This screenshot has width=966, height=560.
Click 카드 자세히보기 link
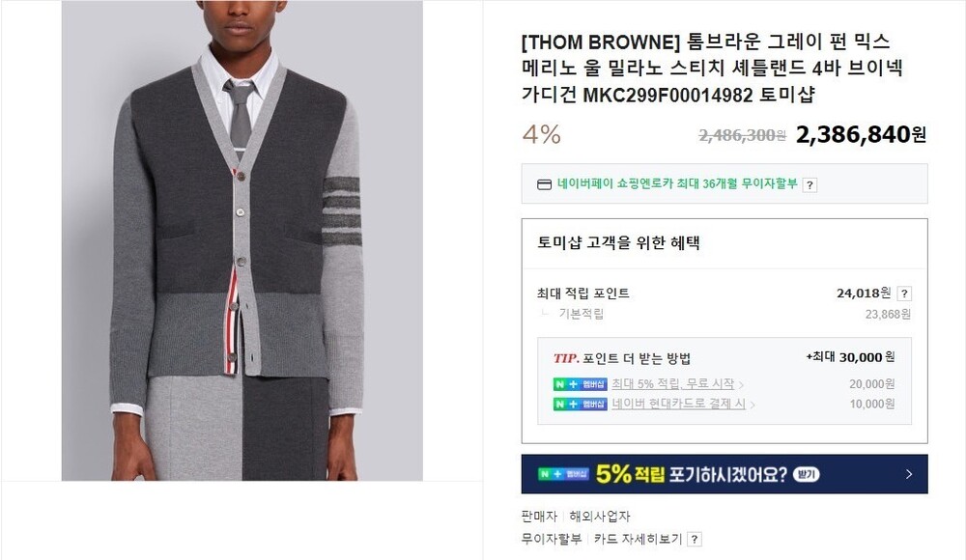click(638, 539)
